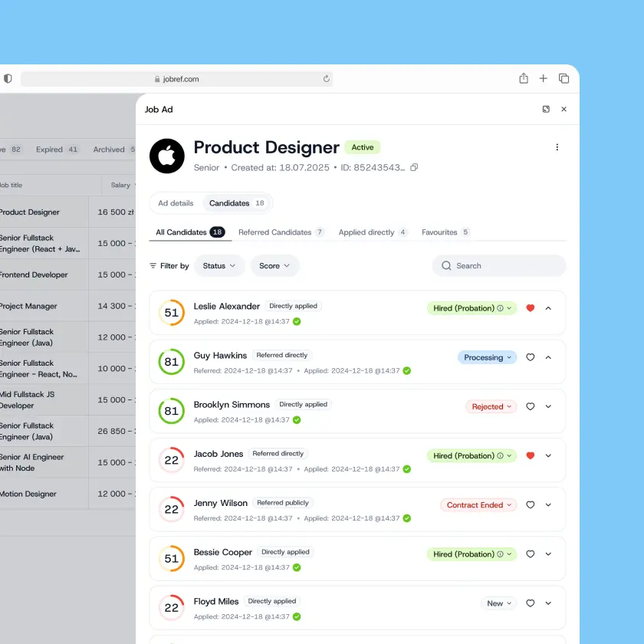Click the info icon on Leslie Alexander's status

point(500,308)
